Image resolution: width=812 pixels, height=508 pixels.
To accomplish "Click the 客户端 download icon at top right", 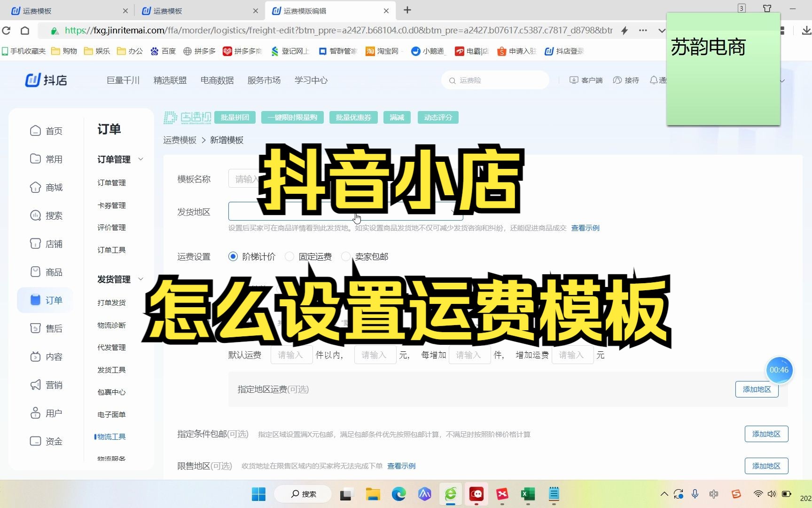I will coord(574,80).
